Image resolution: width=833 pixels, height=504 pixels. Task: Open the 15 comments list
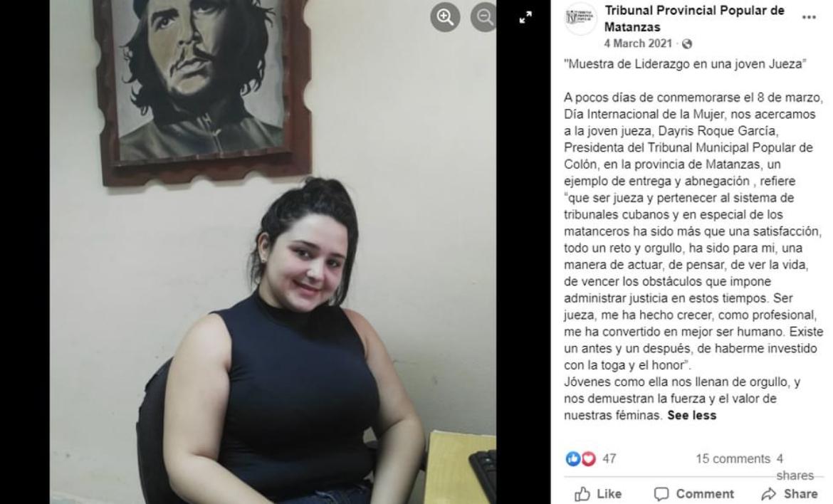click(733, 459)
